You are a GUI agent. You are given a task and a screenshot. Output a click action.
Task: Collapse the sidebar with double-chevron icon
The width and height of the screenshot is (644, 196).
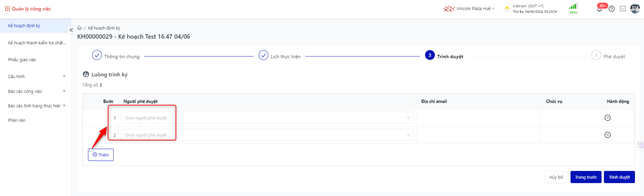[71, 30]
